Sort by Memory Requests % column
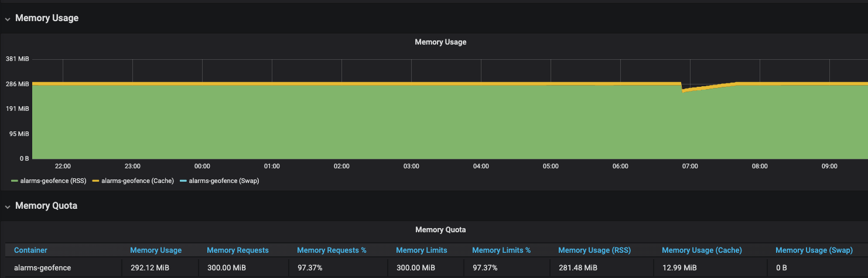Viewport: 868px width, 278px height. (x=332, y=250)
